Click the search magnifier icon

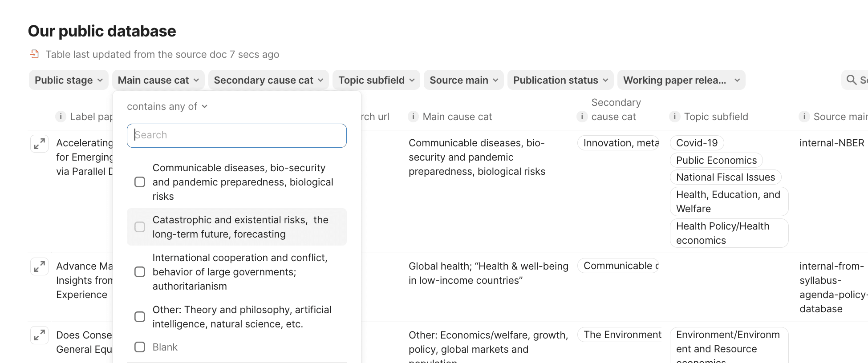851,80
